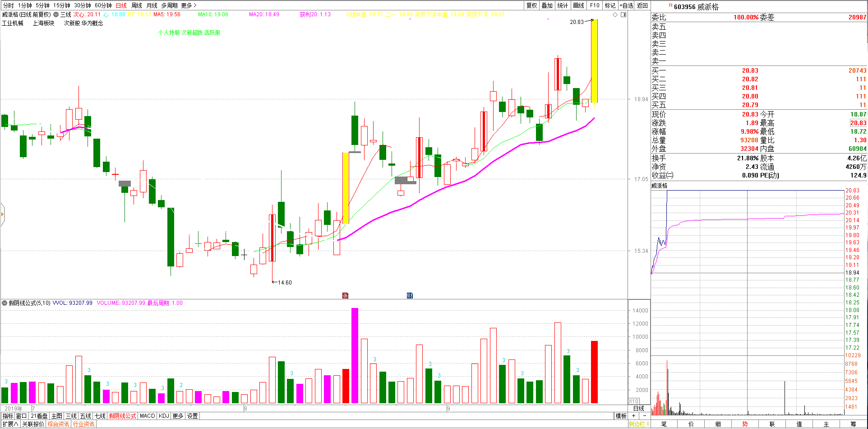Image resolution: width=868 pixels, height=429 pixels.
Task: Select the 七线 indicator tab
Action: point(100,416)
